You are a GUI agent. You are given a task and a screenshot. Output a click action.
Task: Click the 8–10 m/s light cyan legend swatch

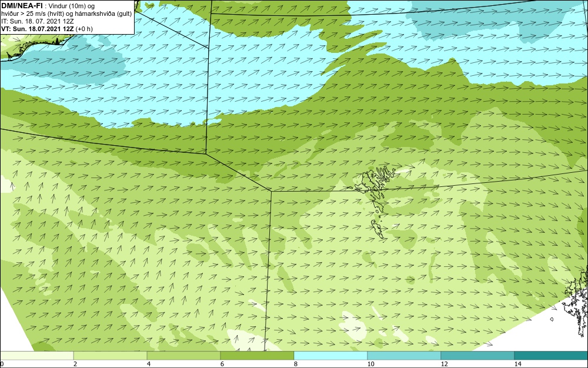[330, 356]
